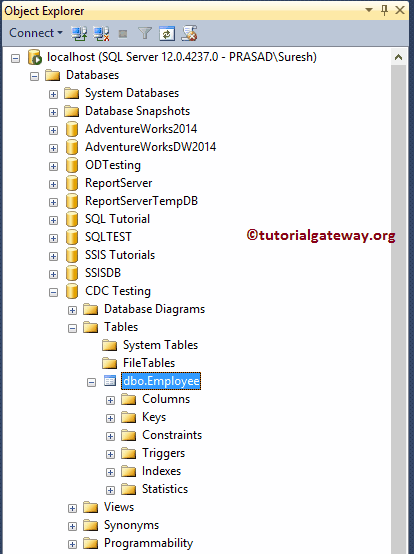The width and height of the screenshot is (414, 554).
Task: Expand the AdventureWorksDW2014 database
Action: 53,148
